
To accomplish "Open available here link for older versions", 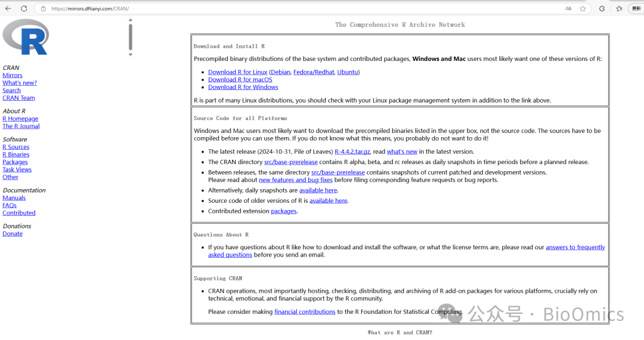I will pyautogui.click(x=328, y=201).
